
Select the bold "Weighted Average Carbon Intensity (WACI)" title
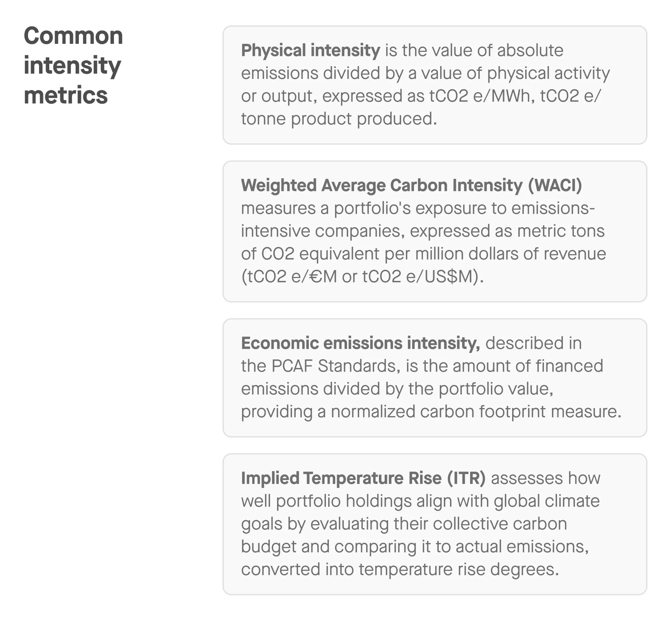pyautogui.click(x=411, y=185)
